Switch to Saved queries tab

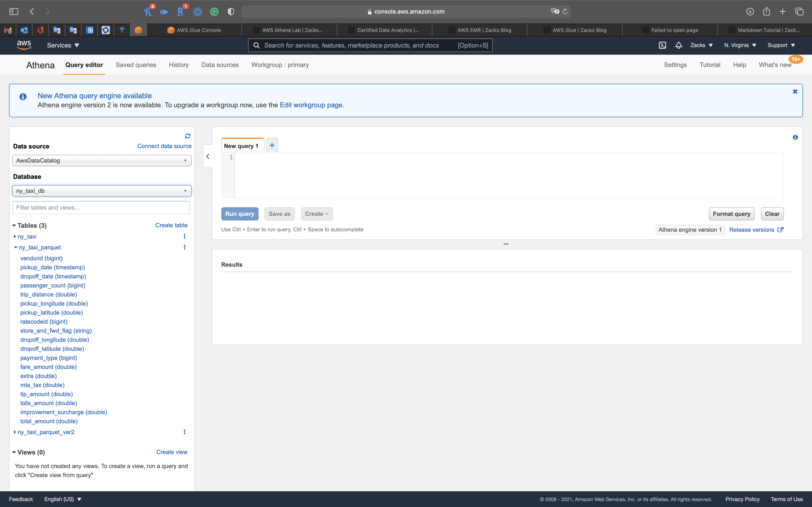click(136, 65)
